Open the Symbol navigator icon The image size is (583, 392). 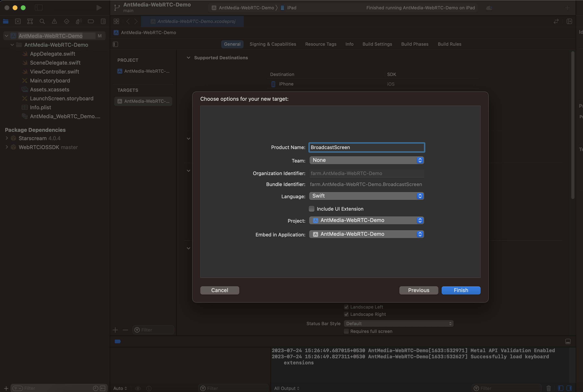tap(30, 22)
